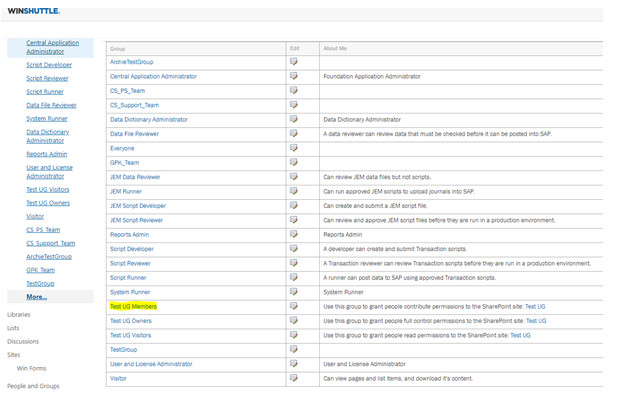Select Script Runner in left sidebar

(x=45, y=91)
